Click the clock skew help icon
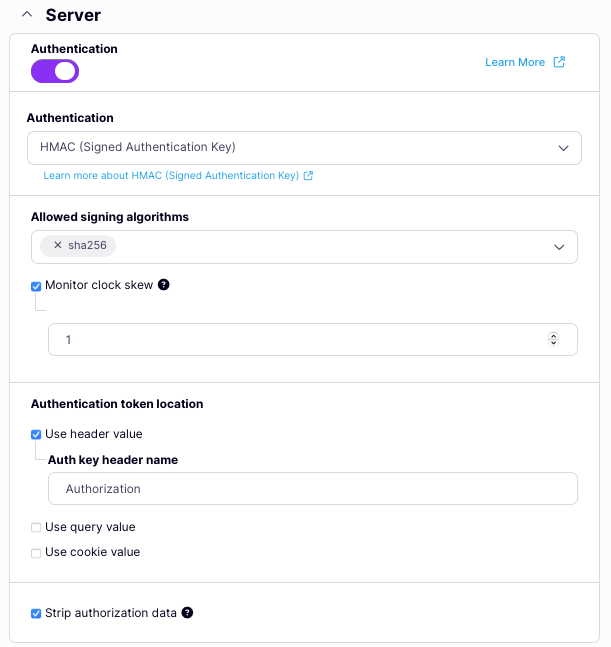611x647 pixels. click(x=164, y=285)
